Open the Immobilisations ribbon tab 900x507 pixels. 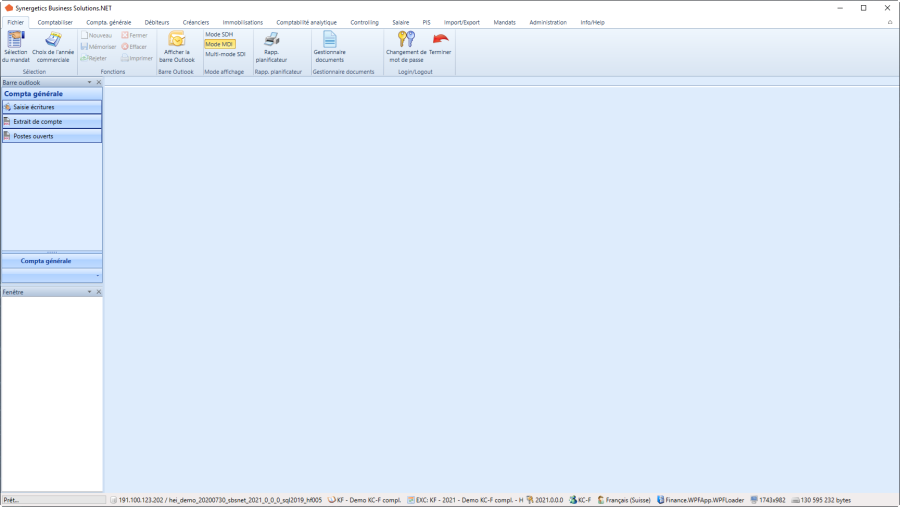click(243, 22)
